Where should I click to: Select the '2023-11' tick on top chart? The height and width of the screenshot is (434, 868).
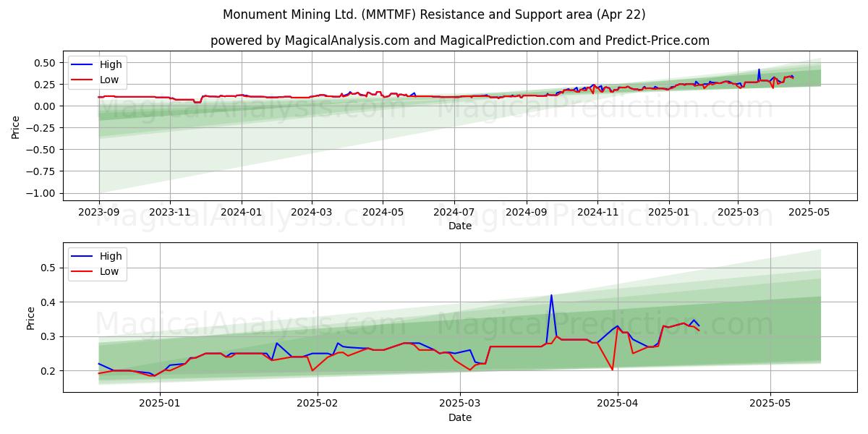(170, 212)
